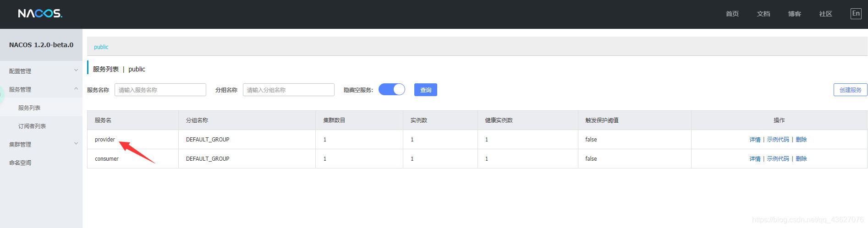Click false in the consumer row
868x228 pixels.
tap(591, 159)
